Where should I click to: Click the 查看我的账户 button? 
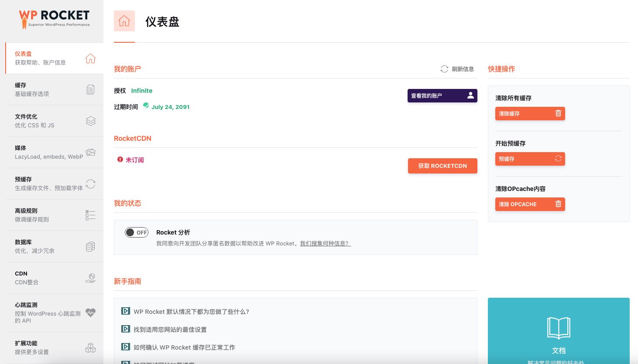pyautogui.click(x=442, y=95)
